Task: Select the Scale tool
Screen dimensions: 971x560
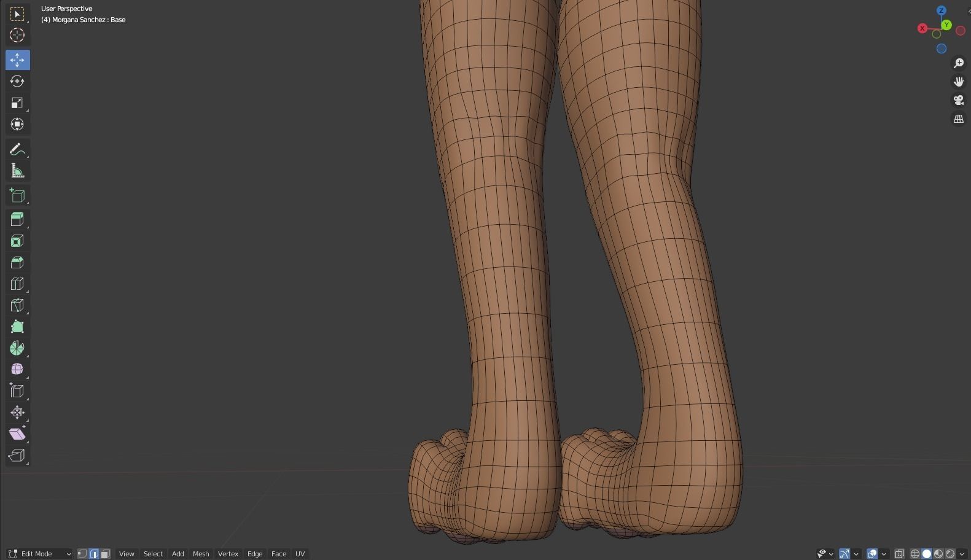Action: 17,103
